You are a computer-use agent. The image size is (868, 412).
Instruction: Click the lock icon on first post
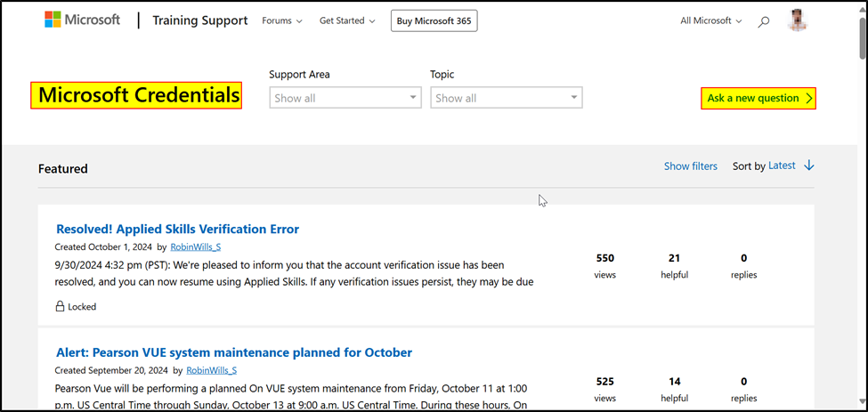[60, 307]
